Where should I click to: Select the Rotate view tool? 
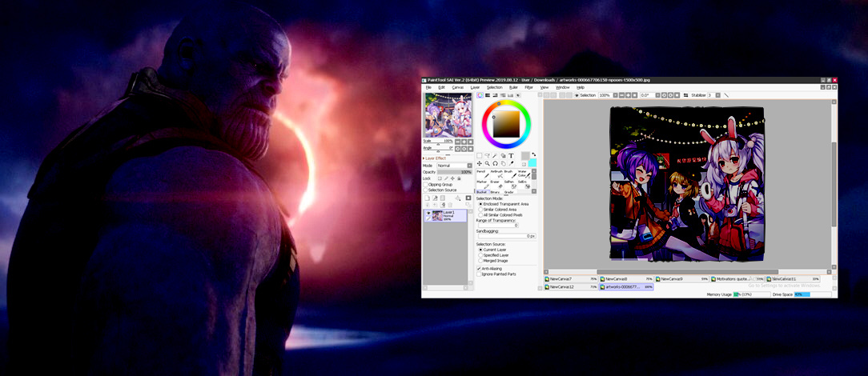[496, 164]
